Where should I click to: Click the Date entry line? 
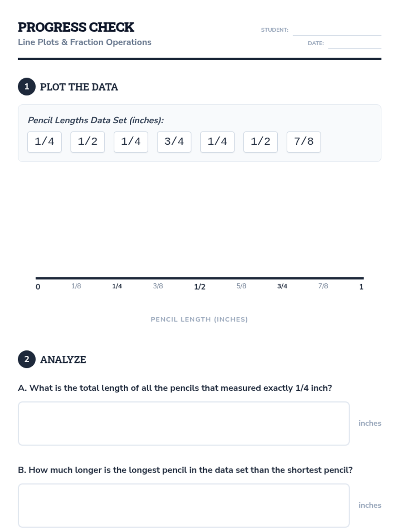(354, 44)
